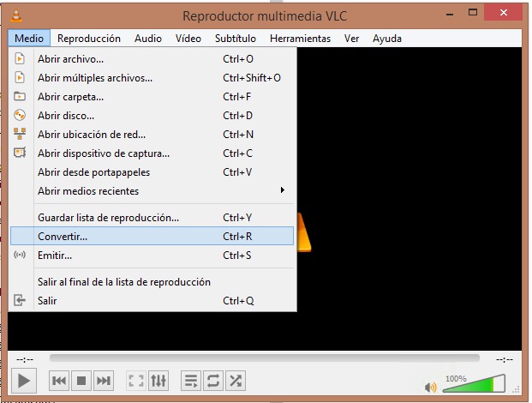532x403 pixels.
Task: Show the playlist view
Action: (191, 381)
